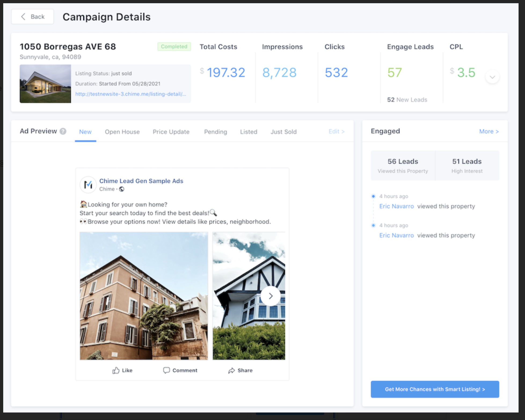
Task: Select the 51 Leads High Interest box
Action: 467,165
